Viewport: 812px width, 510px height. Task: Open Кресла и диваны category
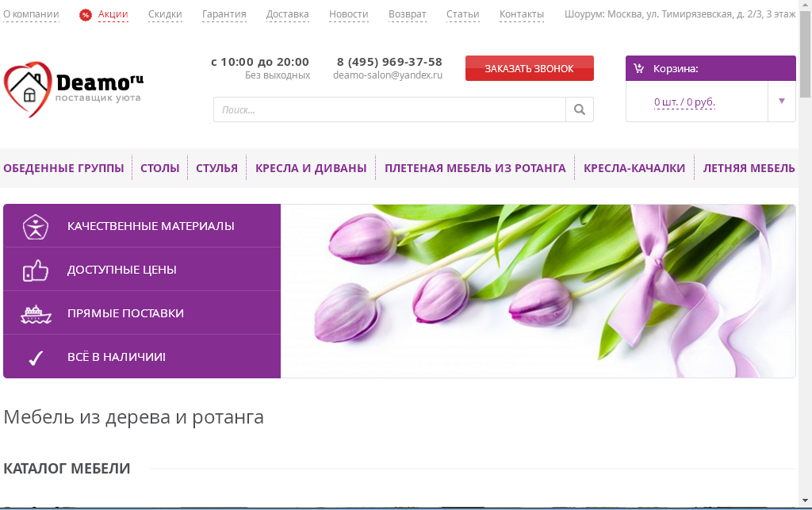point(311,168)
